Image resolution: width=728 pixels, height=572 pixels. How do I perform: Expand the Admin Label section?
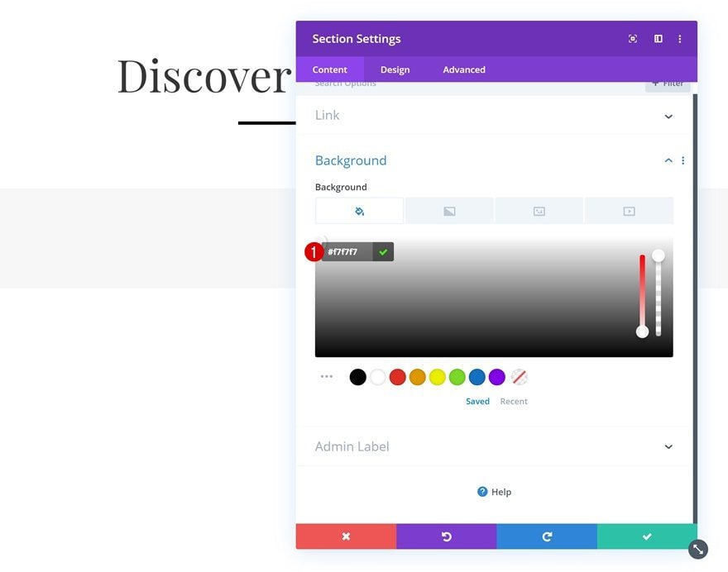pos(494,446)
